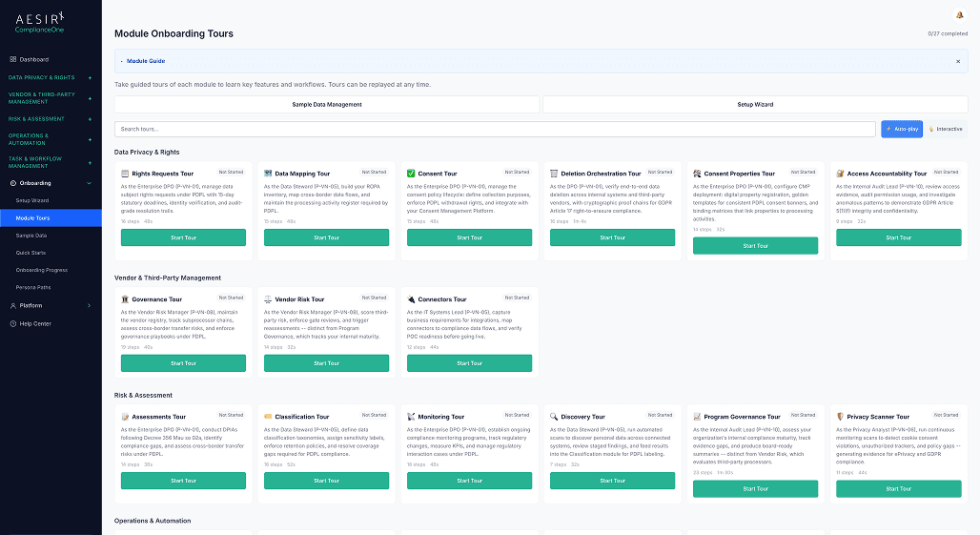Collapse the Onboarding sidebar section
This screenshot has height=535, width=980.
click(x=90, y=182)
